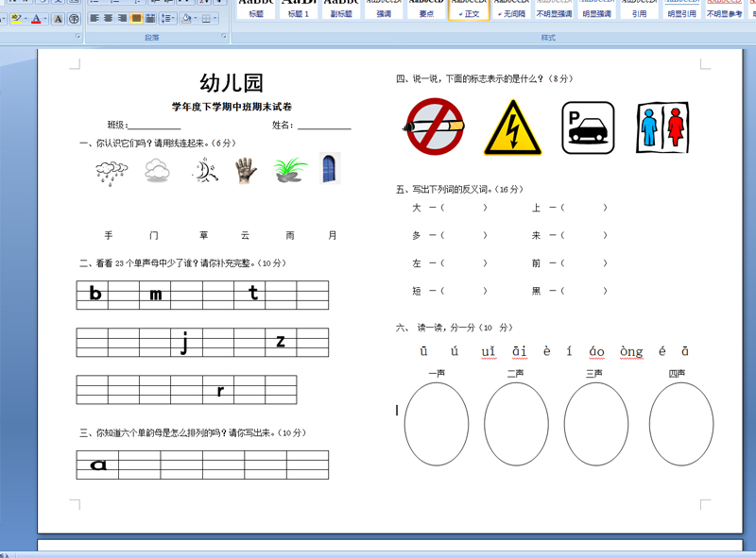The height and width of the screenshot is (558, 756).
Task: Apply the 强调 style
Action: [384, 9]
